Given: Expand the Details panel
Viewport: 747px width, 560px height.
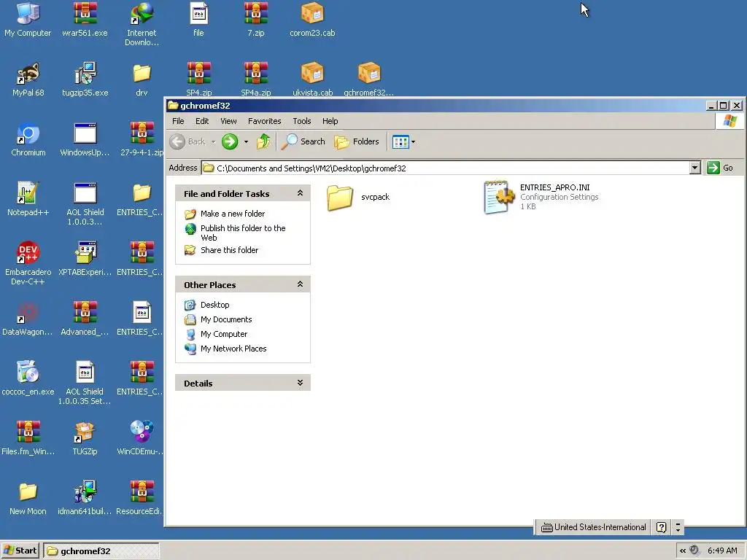Looking at the screenshot, I should point(300,383).
